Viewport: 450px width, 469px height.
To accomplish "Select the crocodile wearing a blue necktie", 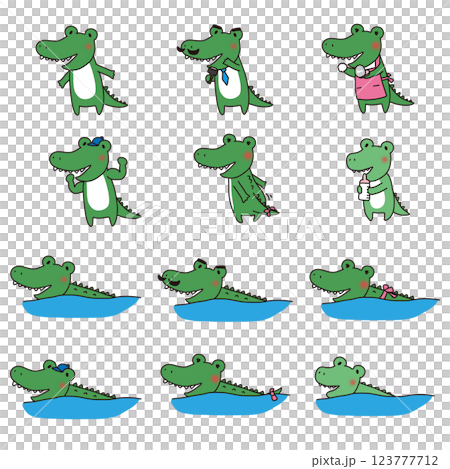I will (225, 69).
